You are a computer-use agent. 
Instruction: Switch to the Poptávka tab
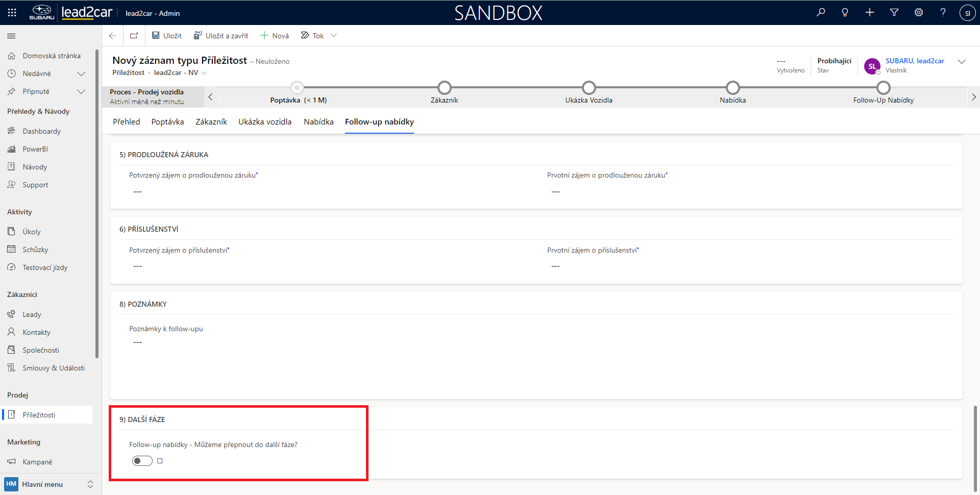tap(167, 122)
